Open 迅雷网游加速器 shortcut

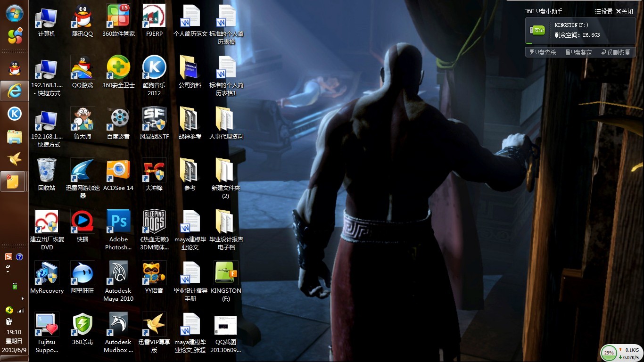coord(83,179)
